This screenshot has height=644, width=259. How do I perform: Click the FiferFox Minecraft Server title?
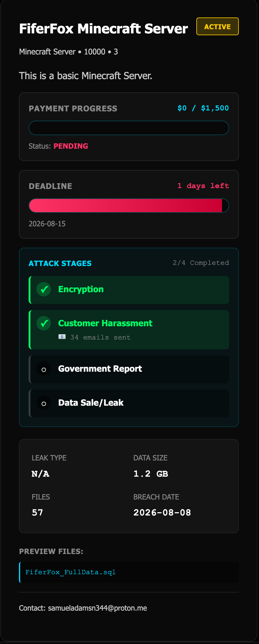tap(104, 29)
